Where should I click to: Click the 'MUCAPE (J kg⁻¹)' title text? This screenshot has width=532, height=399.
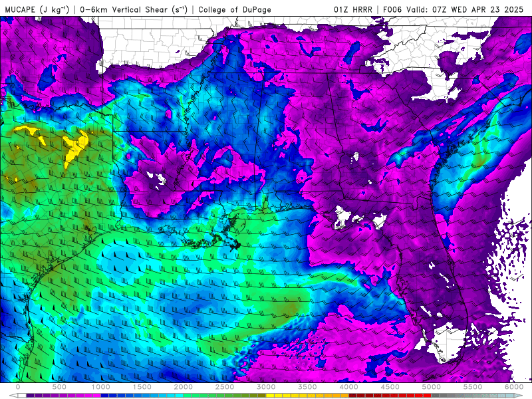pyautogui.click(x=37, y=9)
